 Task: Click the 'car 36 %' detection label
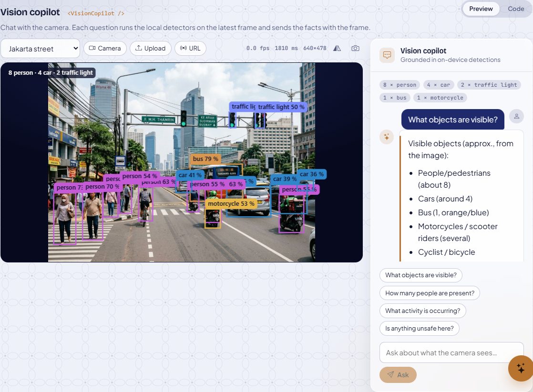(311, 174)
